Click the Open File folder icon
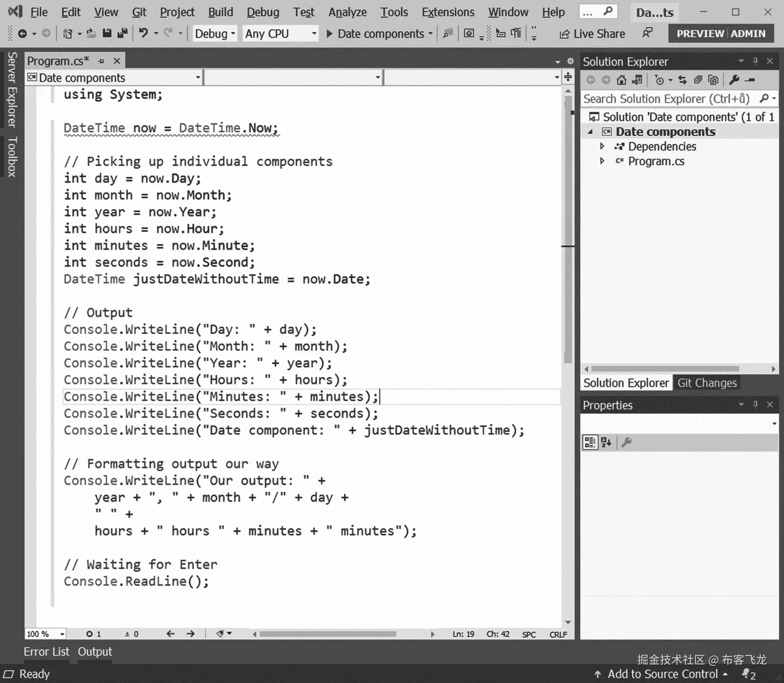784x683 pixels. tap(91, 34)
